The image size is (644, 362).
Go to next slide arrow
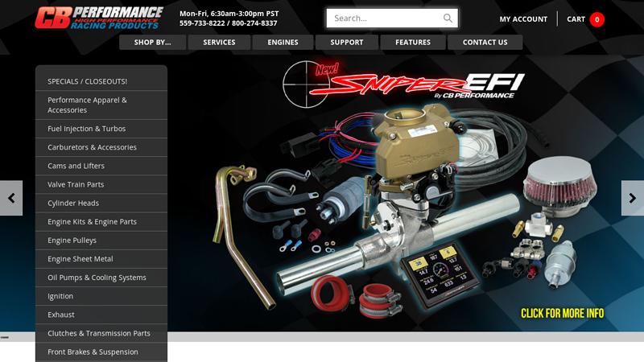pos(633,198)
